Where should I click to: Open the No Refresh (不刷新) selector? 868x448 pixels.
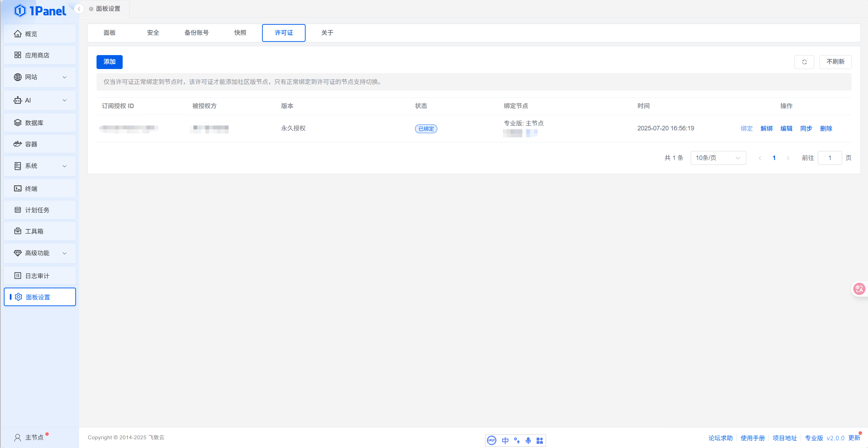click(835, 62)
